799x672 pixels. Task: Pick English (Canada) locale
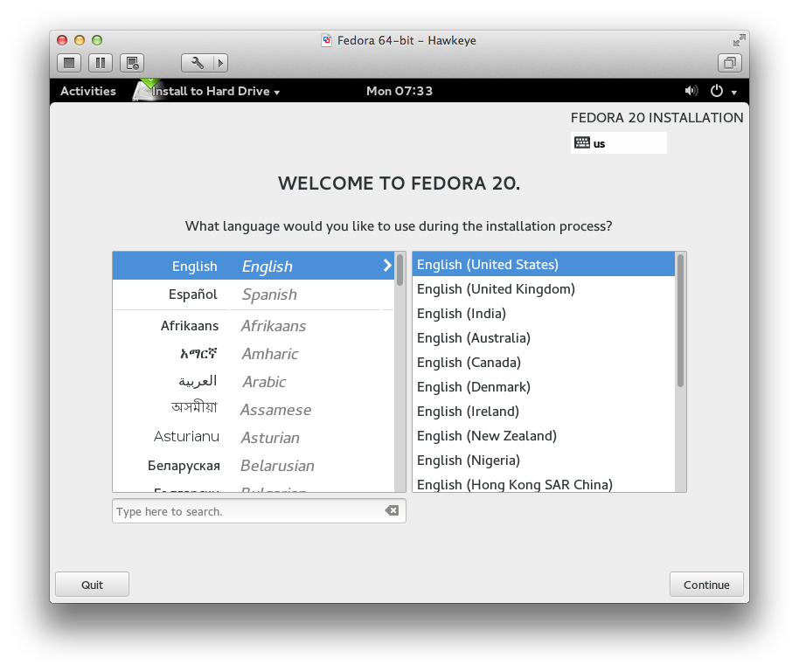[544, 363]
